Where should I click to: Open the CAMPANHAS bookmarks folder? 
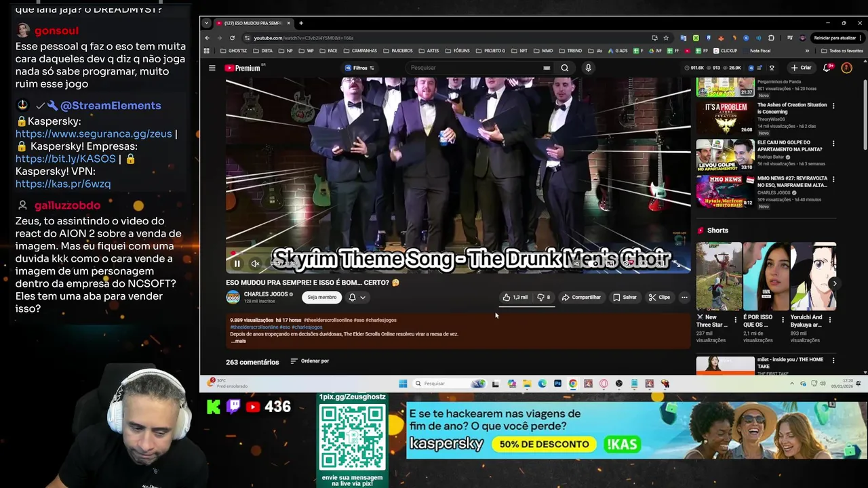click(x=359, y=51)
